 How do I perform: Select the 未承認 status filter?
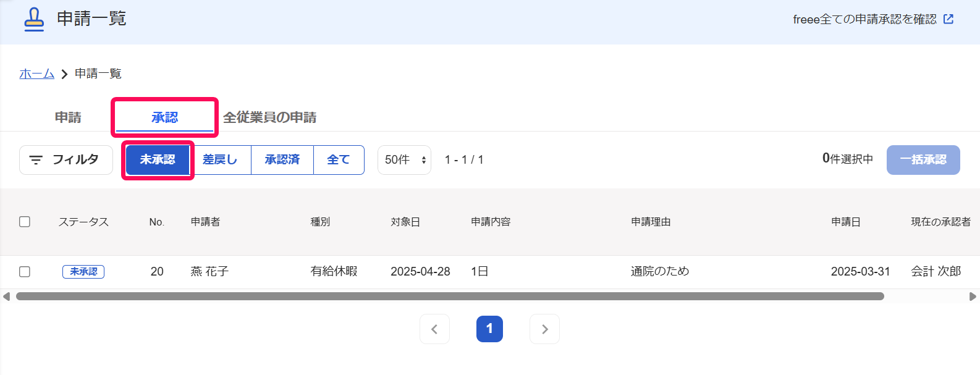coord(158,160)
